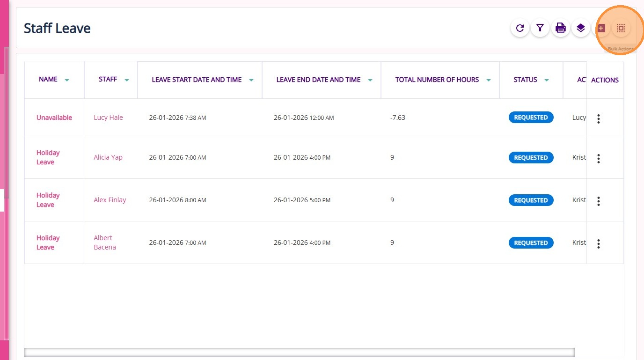The height and width of the screenshot is (360, 644).
Task: Open three-dot actions menu for Alex Finlay
Action: 599,201
